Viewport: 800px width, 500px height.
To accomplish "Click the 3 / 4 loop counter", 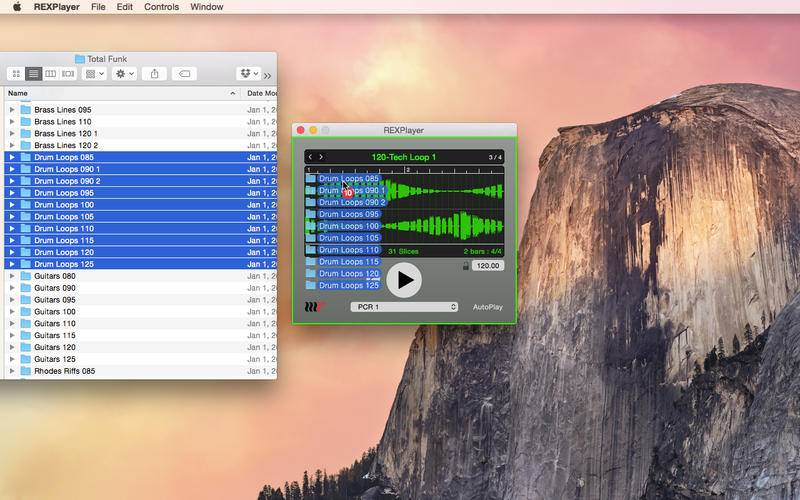I will (x=495, y=158).
